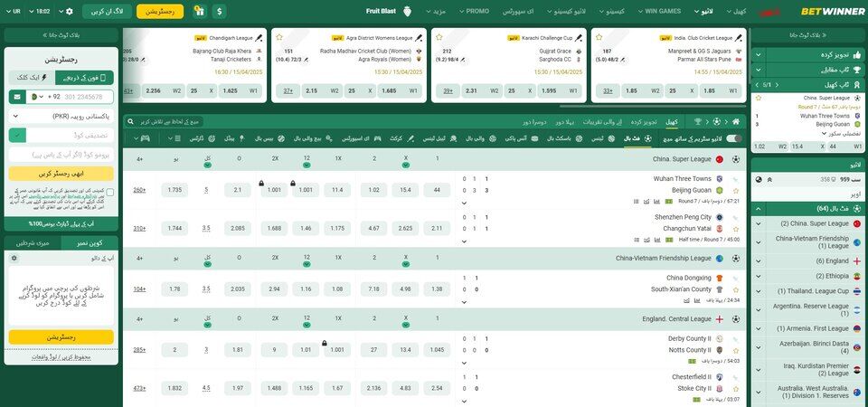Image resolution: width=868 pixels, height=407 pixels.
Task: Open the 260+ markets for Wuhan Three Towns
Action: point(139,191)
